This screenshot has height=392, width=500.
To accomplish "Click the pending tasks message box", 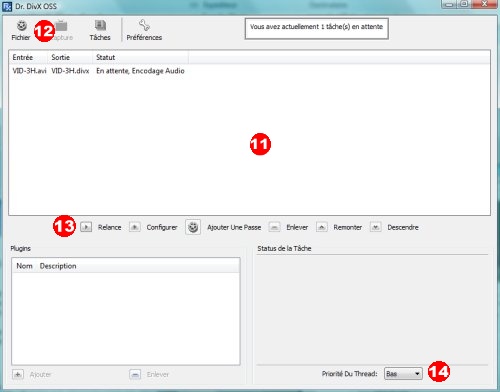I will [x=317, y=29].
